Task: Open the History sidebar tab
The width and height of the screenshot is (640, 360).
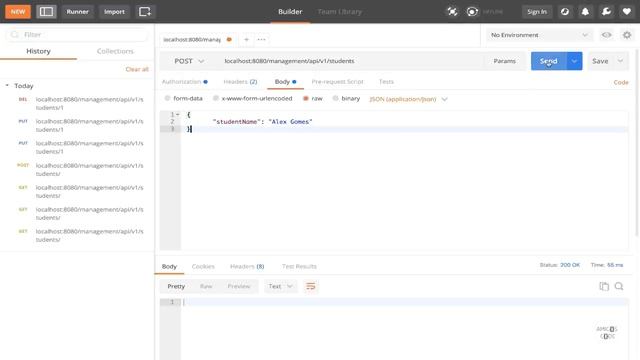Action: 38,51
